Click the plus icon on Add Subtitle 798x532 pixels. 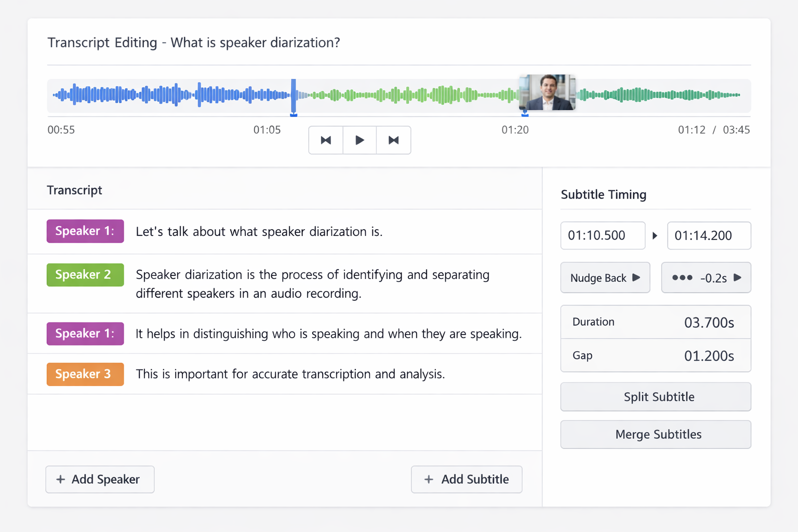coord(429,479)
